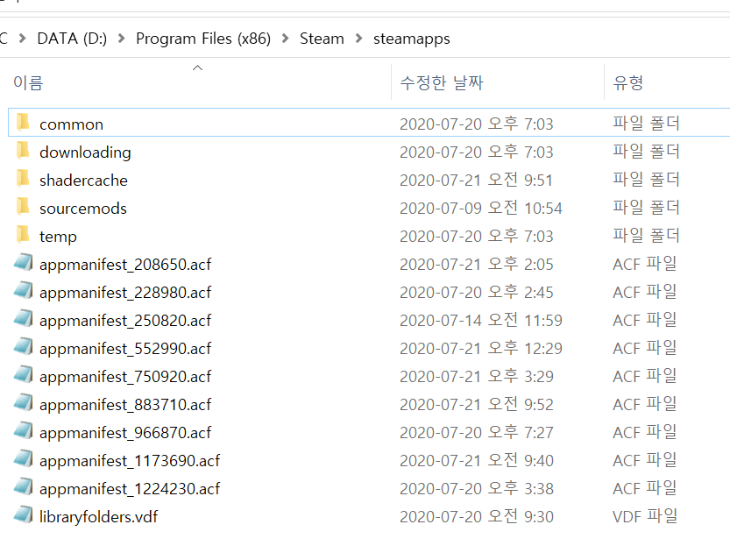Click date 2020-07-09 오전 10:54 of sourcemods
The image size is (730, 560).
click(481, 208)
